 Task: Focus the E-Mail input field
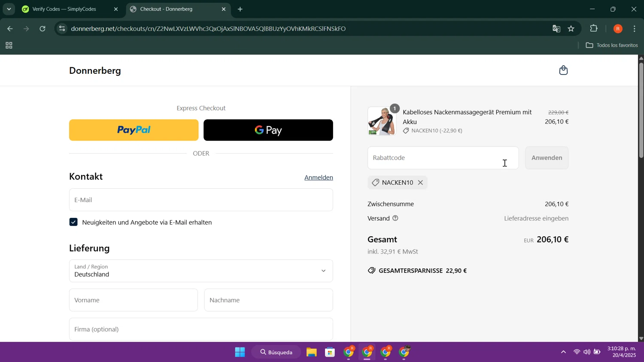[x=201, y=200]
